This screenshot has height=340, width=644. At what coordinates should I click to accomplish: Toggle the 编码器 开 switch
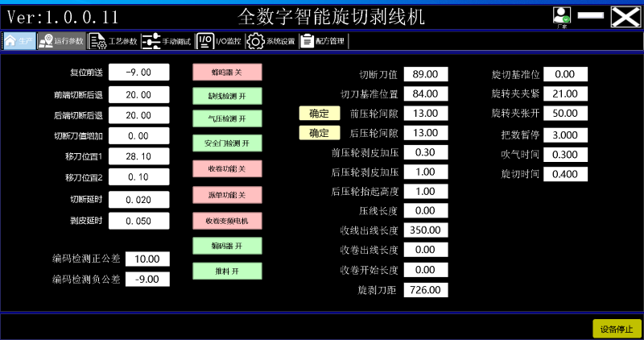[227, 246]
